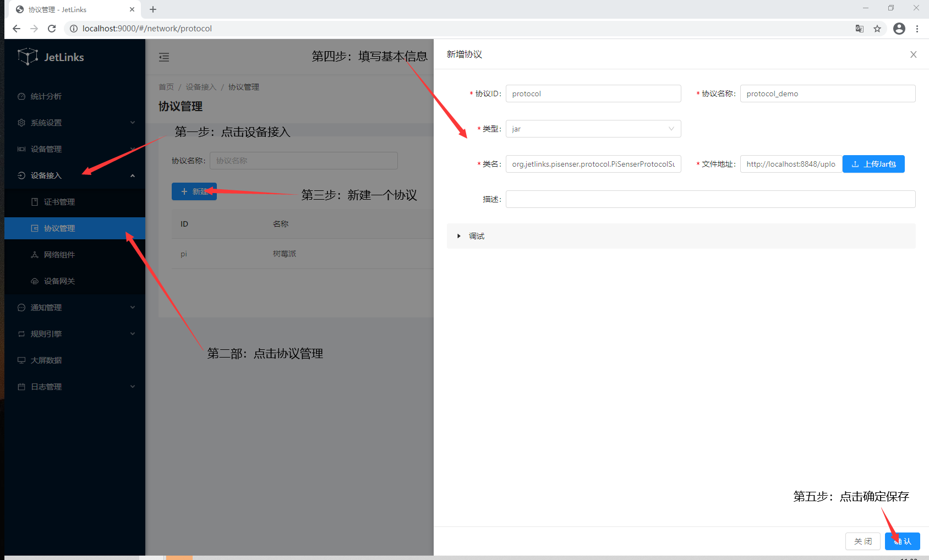Click the browser reload icon

pos(52,29)
